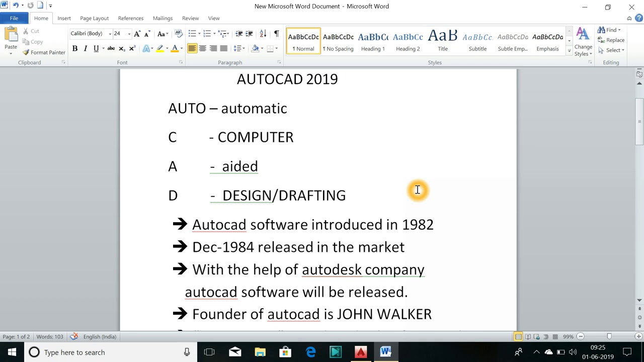Open AutoCAD from the taskbar

361,352
